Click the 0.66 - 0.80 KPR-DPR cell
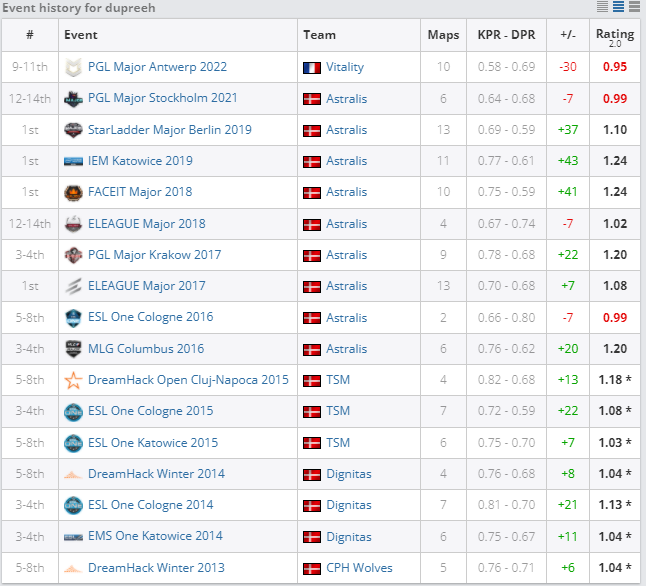Screen dimensions: 646x586 pyautogui.click(x=506, y=317)
